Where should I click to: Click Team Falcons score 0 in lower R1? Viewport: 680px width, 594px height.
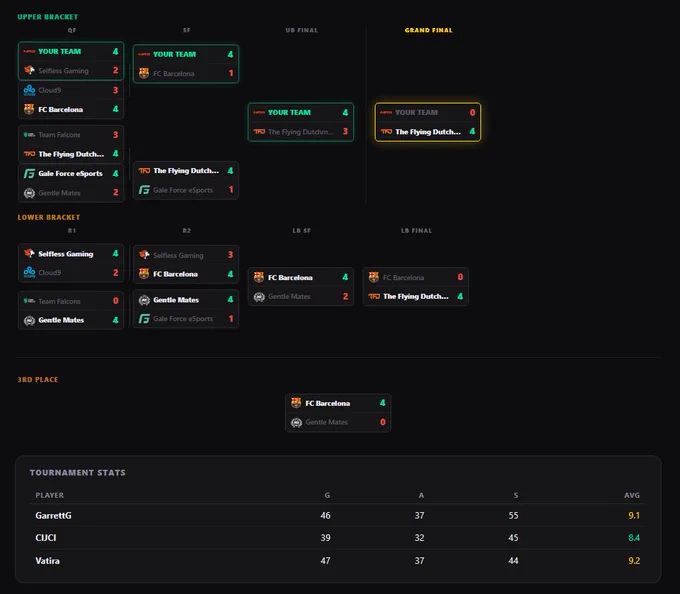pos(115,300)
